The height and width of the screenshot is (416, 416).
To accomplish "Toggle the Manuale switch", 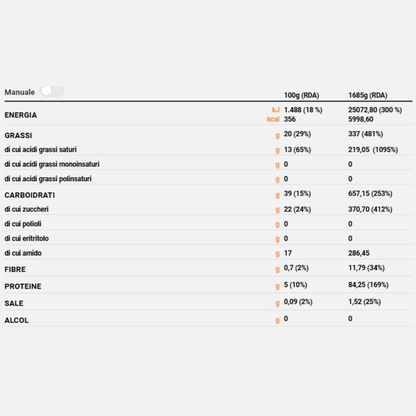I will pos(52,91).
